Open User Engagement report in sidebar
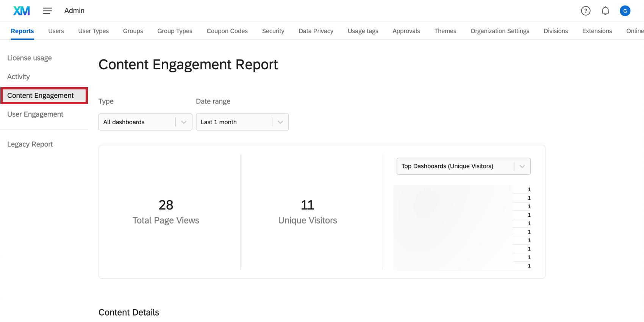 (35, 114)
